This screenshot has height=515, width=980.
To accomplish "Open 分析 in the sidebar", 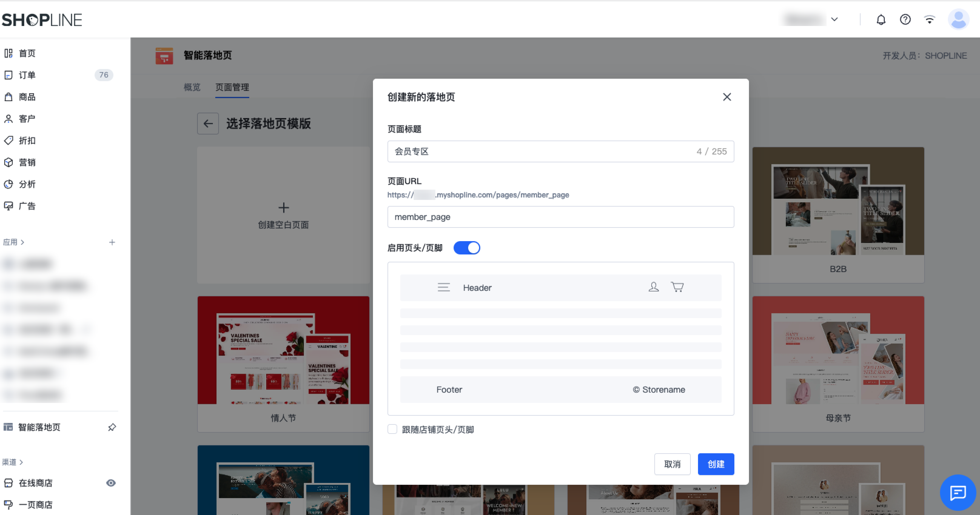I will coord(27,184).
